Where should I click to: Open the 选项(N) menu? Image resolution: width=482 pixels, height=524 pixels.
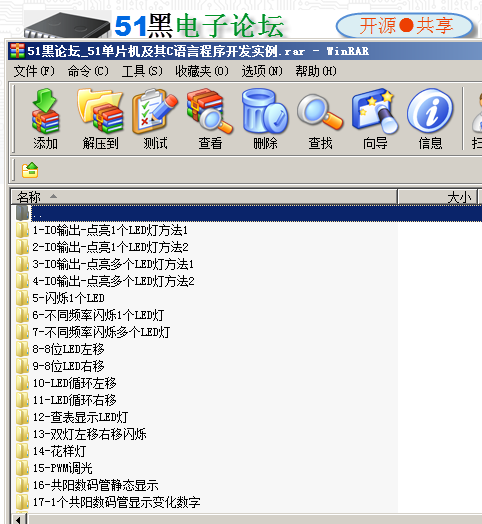(262, 71)
